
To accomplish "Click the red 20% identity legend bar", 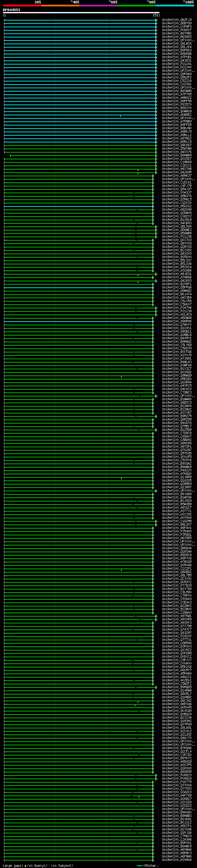I will point(22,6).
